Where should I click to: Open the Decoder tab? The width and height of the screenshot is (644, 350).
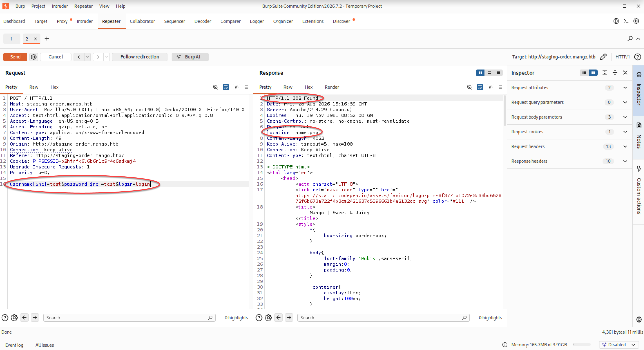point(202,21)
